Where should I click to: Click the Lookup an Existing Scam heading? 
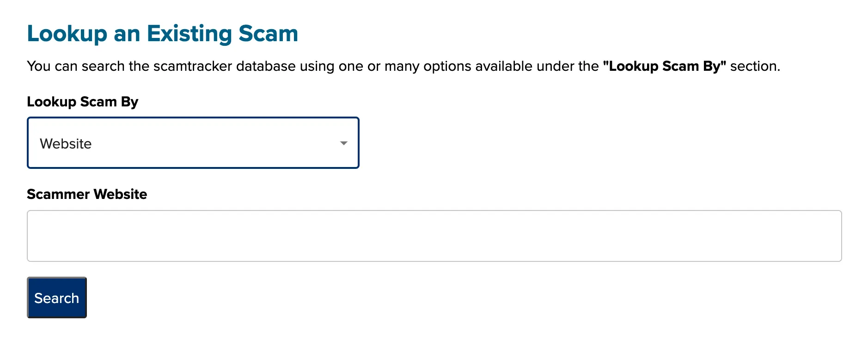(163, 33)
